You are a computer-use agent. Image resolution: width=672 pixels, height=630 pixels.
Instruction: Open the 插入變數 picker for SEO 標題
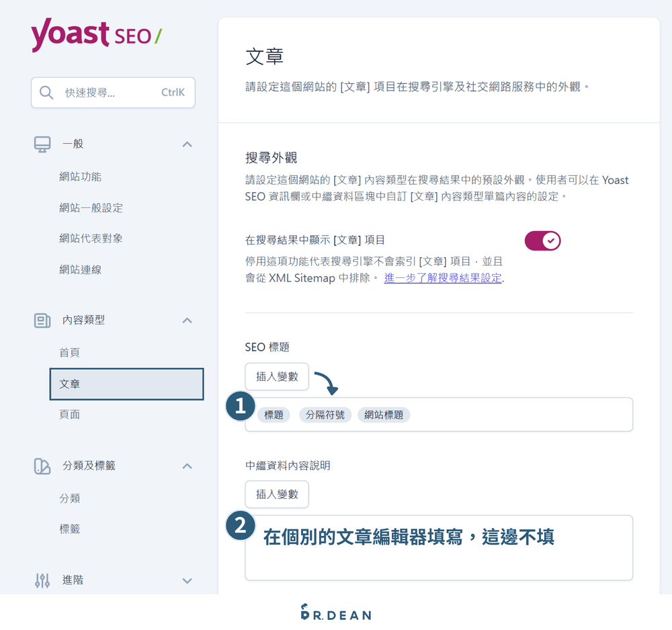click(x=277, y=376)
